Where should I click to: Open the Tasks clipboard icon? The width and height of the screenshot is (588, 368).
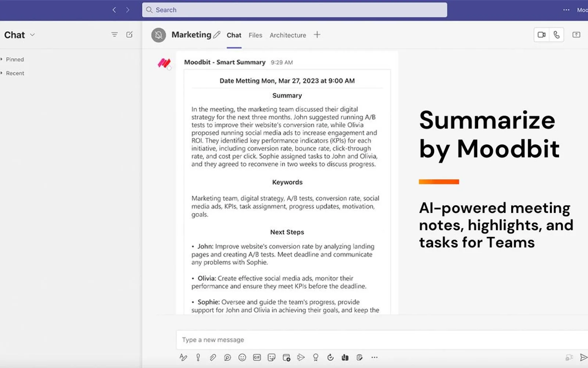click(360, 357)
